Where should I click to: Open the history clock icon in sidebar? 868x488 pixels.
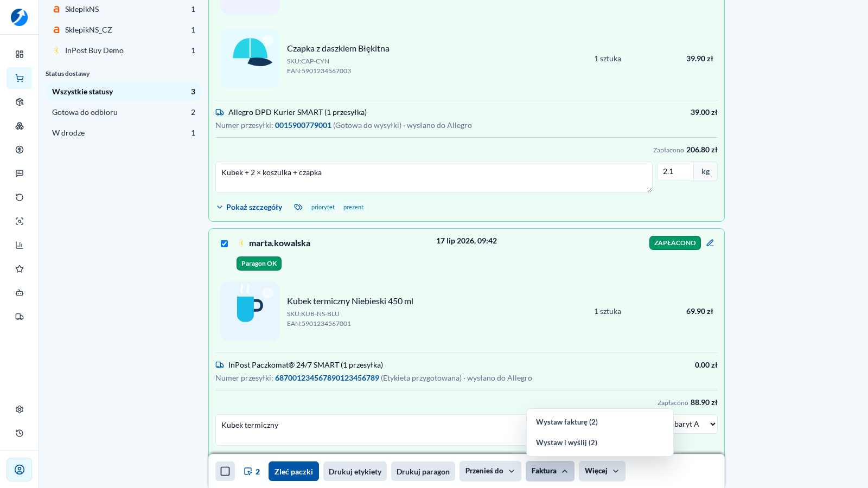pos(20,433)
